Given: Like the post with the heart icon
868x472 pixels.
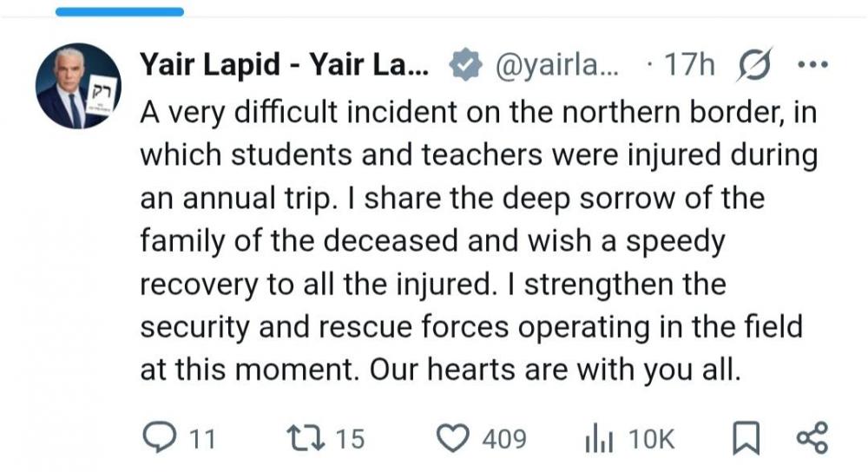Looking at the screenshot, I should 453,438.
